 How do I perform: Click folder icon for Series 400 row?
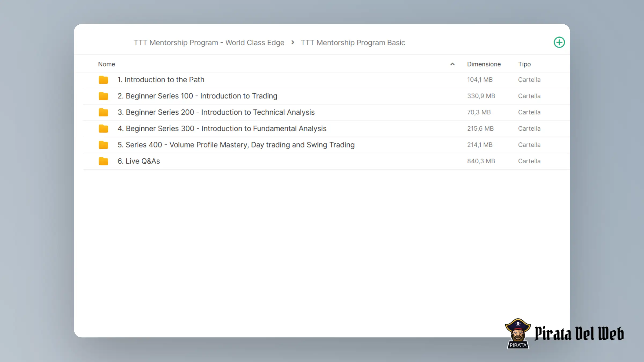point(103,145)
